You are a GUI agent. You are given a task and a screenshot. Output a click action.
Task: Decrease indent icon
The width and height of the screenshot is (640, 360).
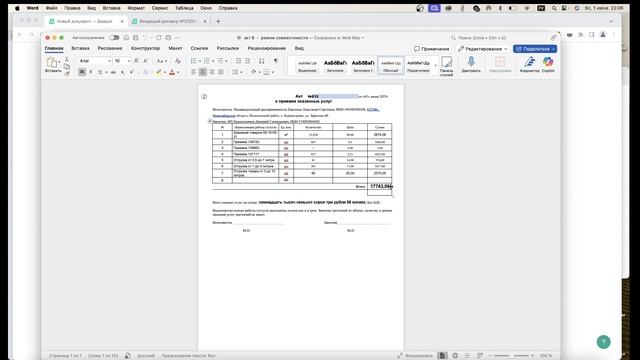pyautogui.click(x=238, y=61)
